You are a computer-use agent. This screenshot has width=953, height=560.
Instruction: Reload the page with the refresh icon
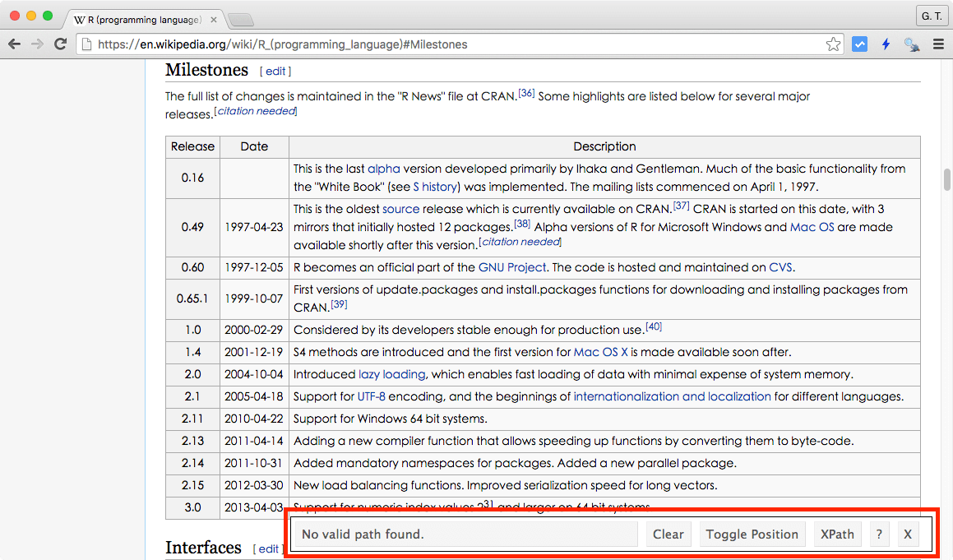pyautogui.click(x=60, y=44)
